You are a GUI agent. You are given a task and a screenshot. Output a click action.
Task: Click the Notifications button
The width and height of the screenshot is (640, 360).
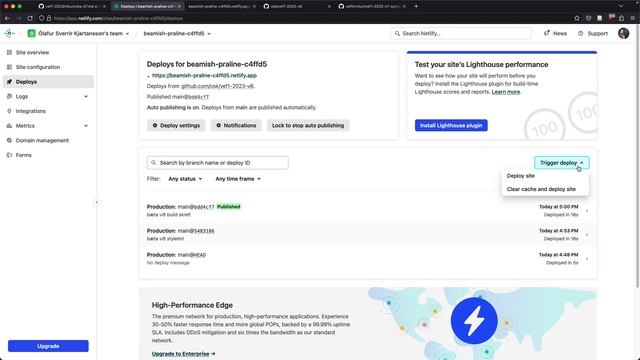(x=236, y=125)
